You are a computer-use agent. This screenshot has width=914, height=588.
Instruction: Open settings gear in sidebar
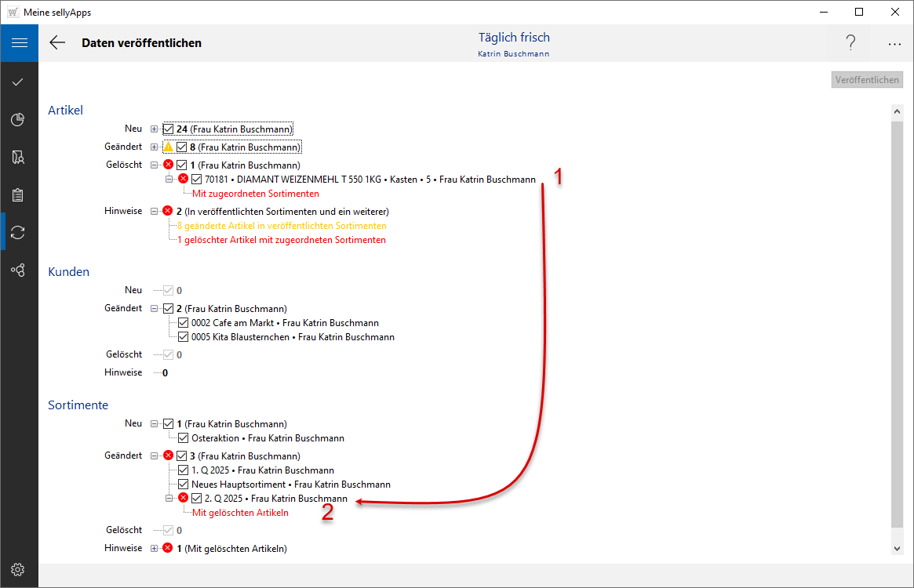(18, 569)
